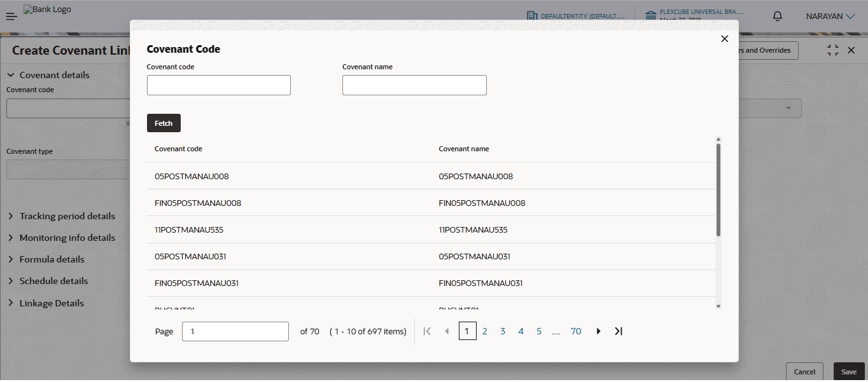Click Covenant type field in background form

tap(68, 170)
